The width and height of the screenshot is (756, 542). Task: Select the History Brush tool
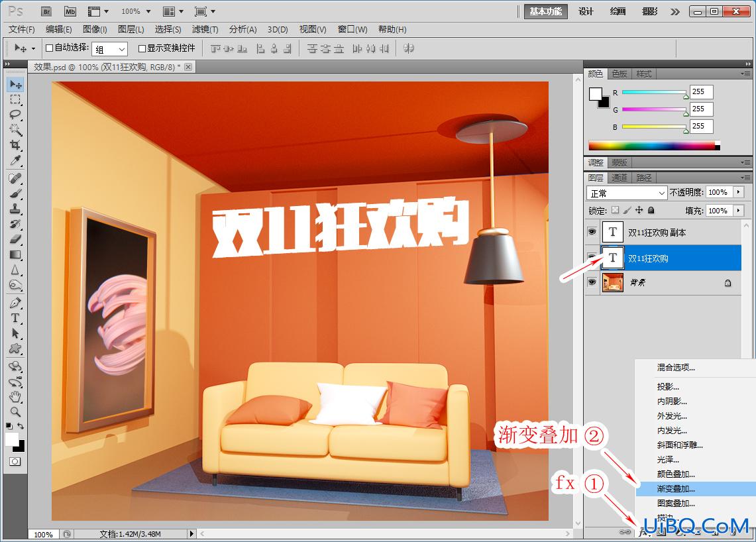pyautogui.click(x=15, y=224)
